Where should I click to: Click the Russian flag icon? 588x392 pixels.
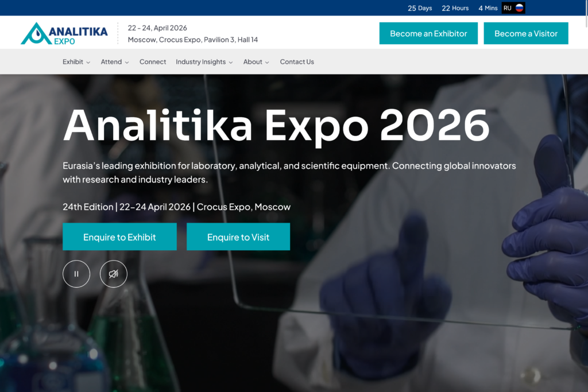pos(519,8)
